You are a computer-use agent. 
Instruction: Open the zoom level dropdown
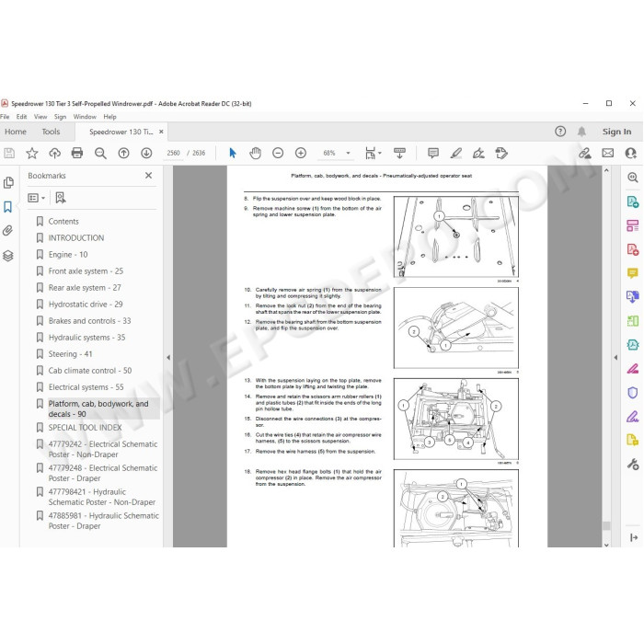coord(348,154)
